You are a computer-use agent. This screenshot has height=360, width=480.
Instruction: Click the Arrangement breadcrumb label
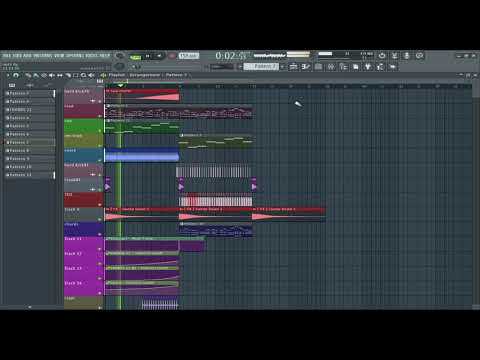pos(145,75)
